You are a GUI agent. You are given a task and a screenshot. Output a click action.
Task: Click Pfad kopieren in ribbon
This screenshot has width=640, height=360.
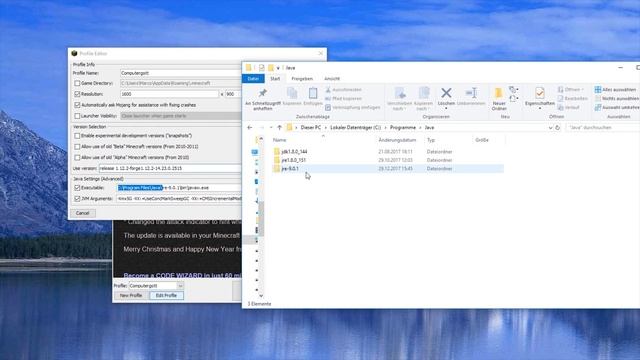pos(344,98)
